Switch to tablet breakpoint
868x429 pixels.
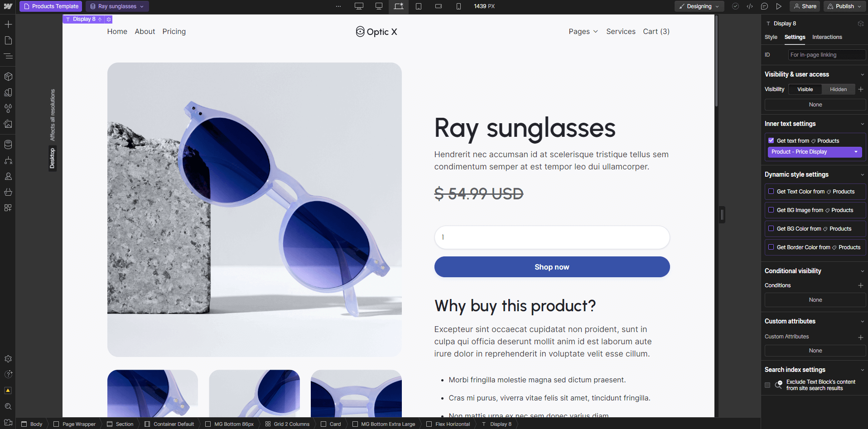pos(419,6)
